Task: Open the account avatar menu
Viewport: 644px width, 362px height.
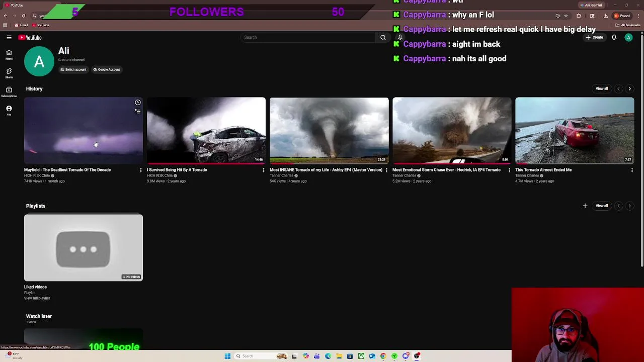Action: 628,37
